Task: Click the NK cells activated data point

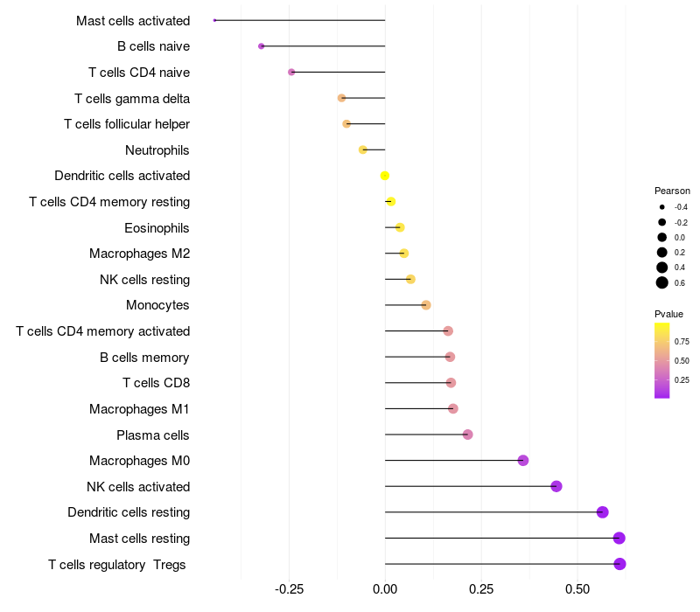Action: tap(556, 486)
